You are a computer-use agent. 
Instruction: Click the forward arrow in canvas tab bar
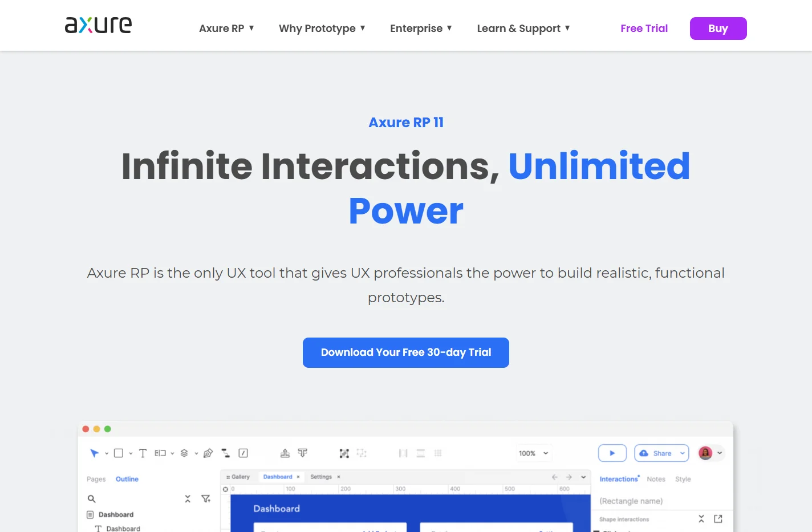coord(569,477)
